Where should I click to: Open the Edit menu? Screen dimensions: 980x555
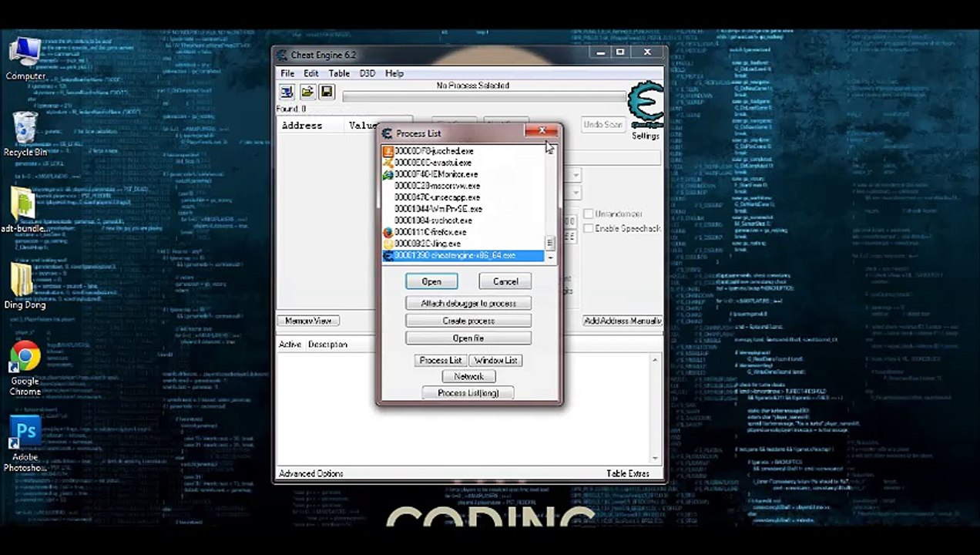pyautogui.click(x=310, y=73)
